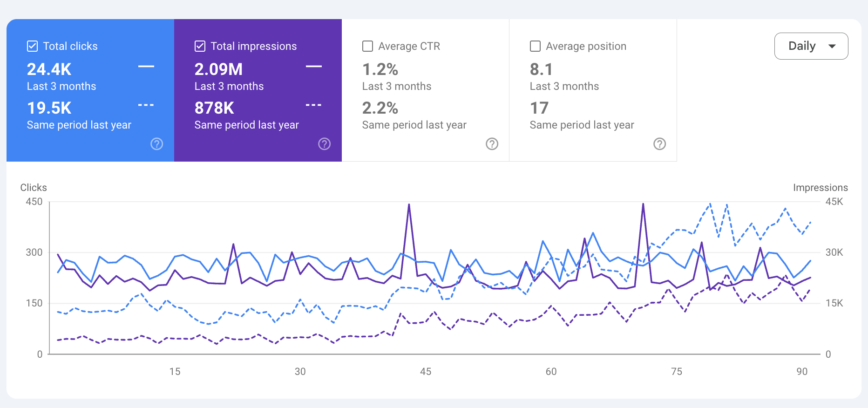Select the 8.1 Average position value
The width and height of the screenshot is (868, 408).
(x=541, y=69)
